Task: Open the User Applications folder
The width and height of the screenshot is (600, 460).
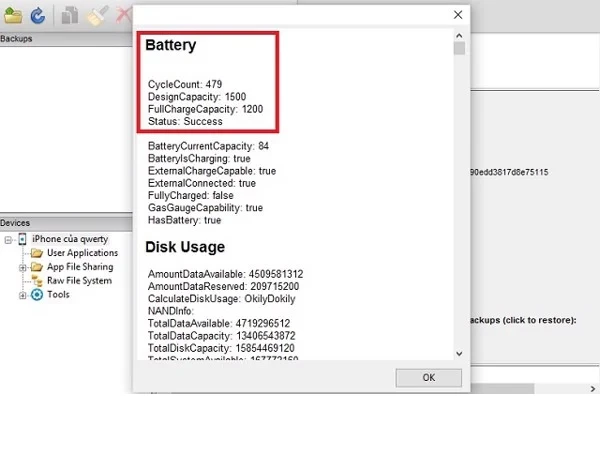Action: click(82, 253)
